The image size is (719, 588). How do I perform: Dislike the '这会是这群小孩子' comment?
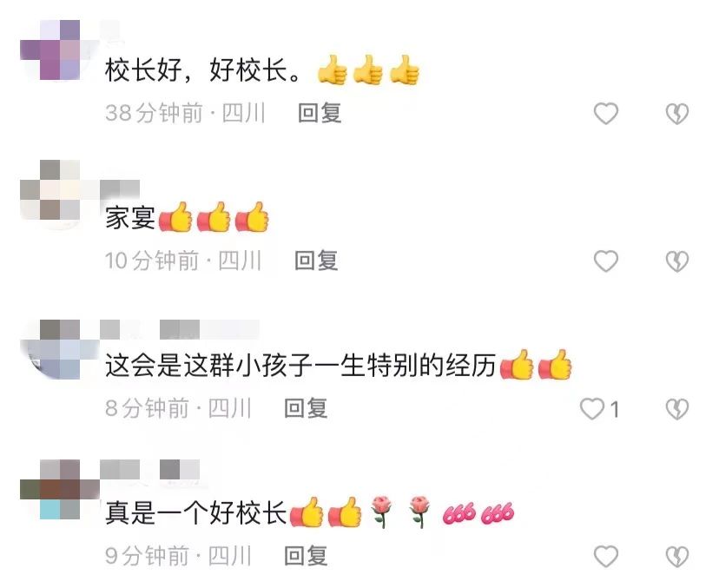(x=676, y=409)
